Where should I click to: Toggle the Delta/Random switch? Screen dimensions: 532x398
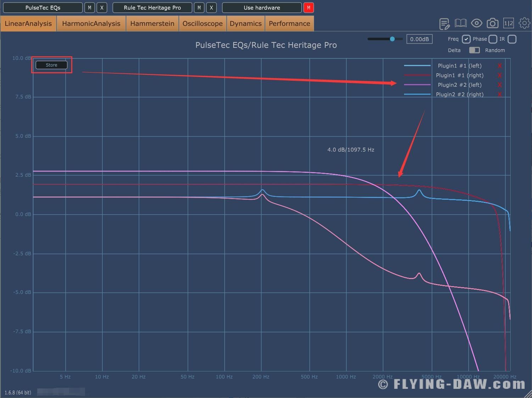tap(474, 50)
